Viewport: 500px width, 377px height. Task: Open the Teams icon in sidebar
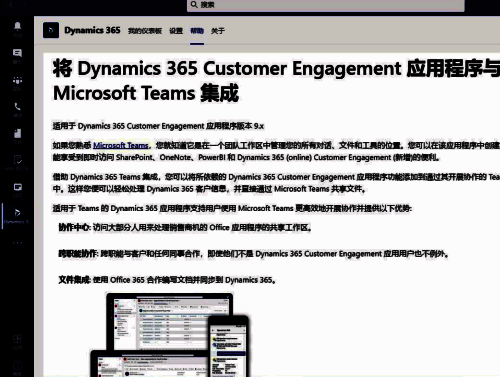pos(17,80)
